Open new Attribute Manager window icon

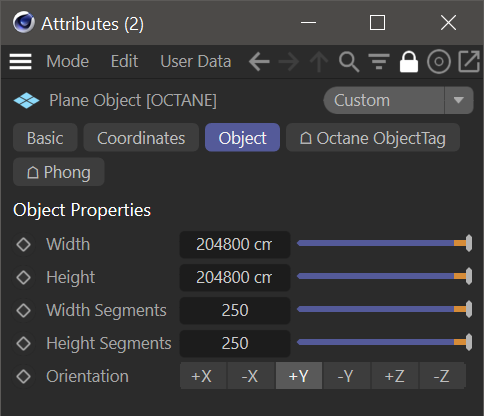pyautogui.click(x=469, y=62)
